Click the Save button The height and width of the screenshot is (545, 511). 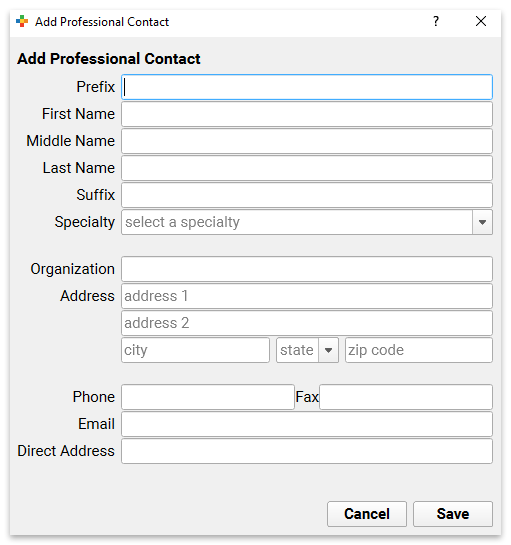pos(453,514)
